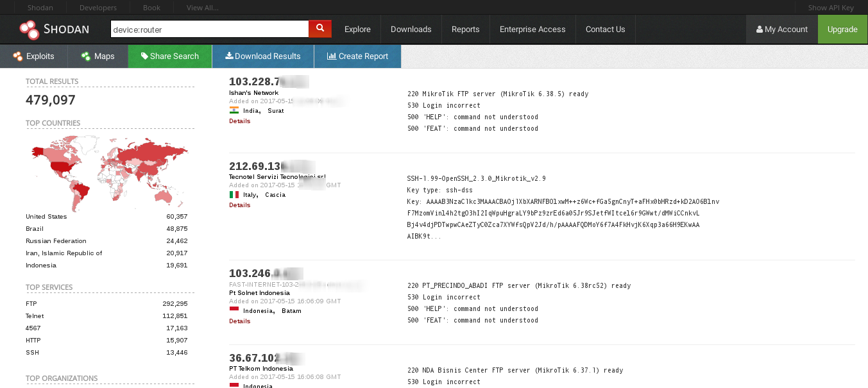Click the TOP COUNTRIES heading

point(53,123)
